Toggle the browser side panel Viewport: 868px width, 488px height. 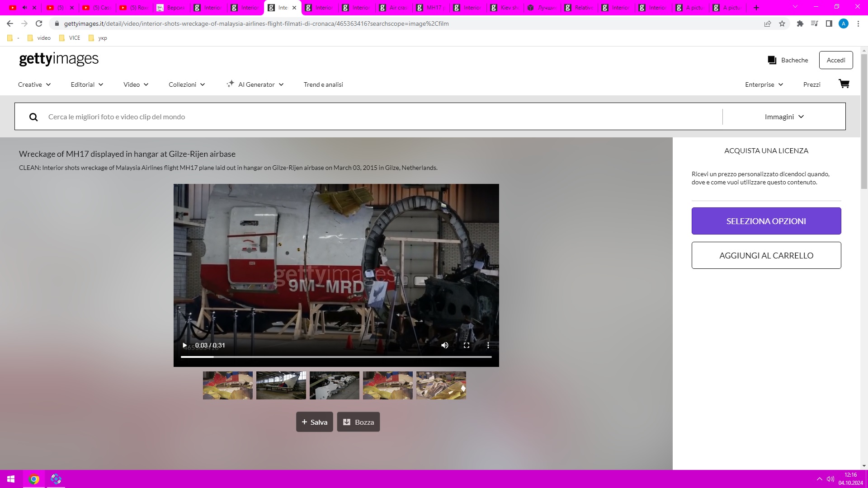(829, 23)
